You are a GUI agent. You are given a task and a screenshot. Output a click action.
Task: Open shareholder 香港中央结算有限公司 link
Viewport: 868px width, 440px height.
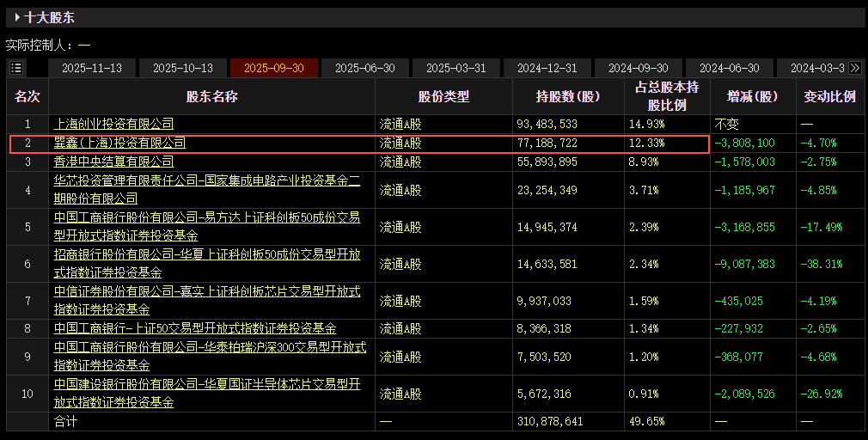[x=113, y=162]
